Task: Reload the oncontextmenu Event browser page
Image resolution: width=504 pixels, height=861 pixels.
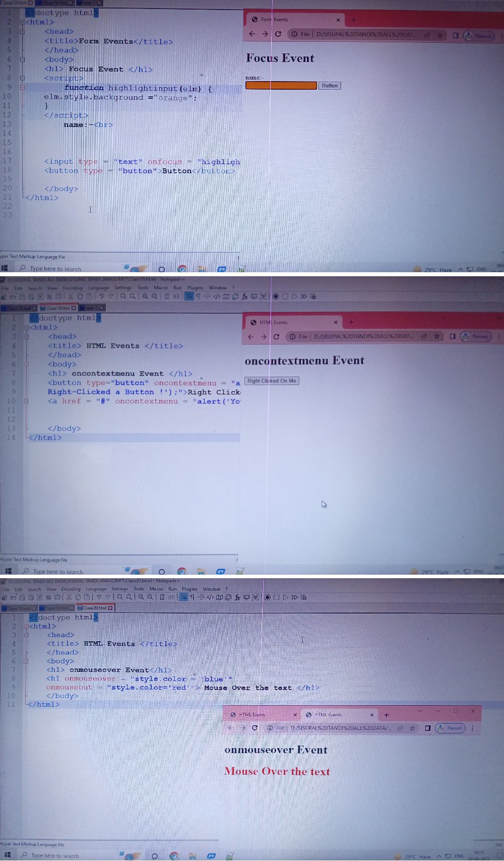Action: click(276, 337)
